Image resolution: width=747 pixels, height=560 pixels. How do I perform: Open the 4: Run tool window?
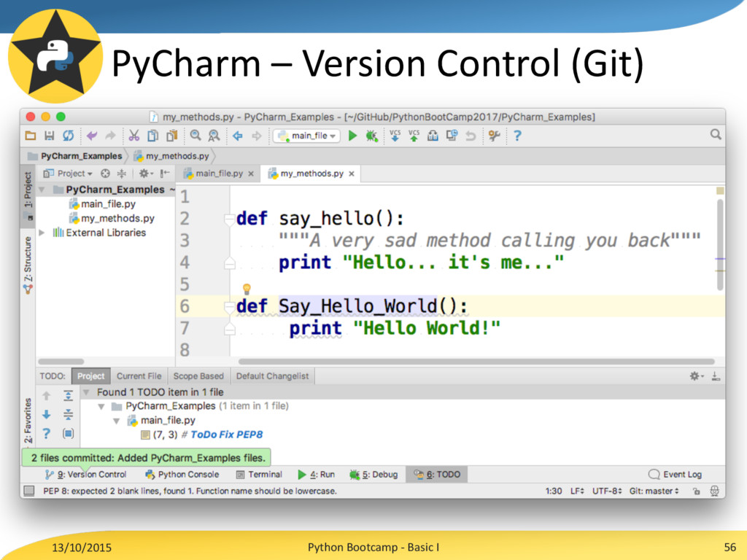coord(317,475)
